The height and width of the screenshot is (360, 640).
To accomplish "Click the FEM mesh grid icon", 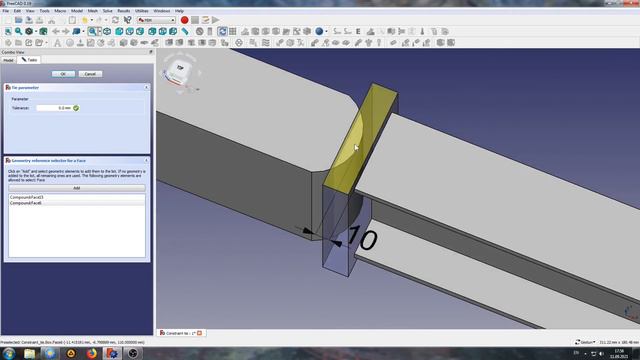I will 233,31.
